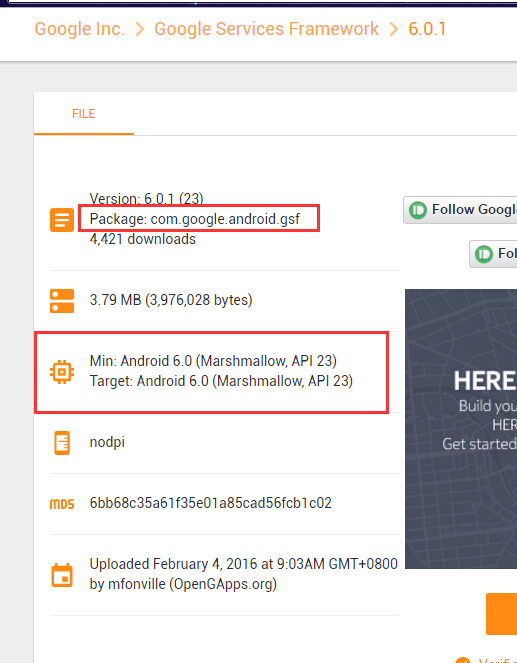Select the text "Package: com.google.android.gsf"
The width and height of the screenshot is (517, 663).
pos(194,219)
